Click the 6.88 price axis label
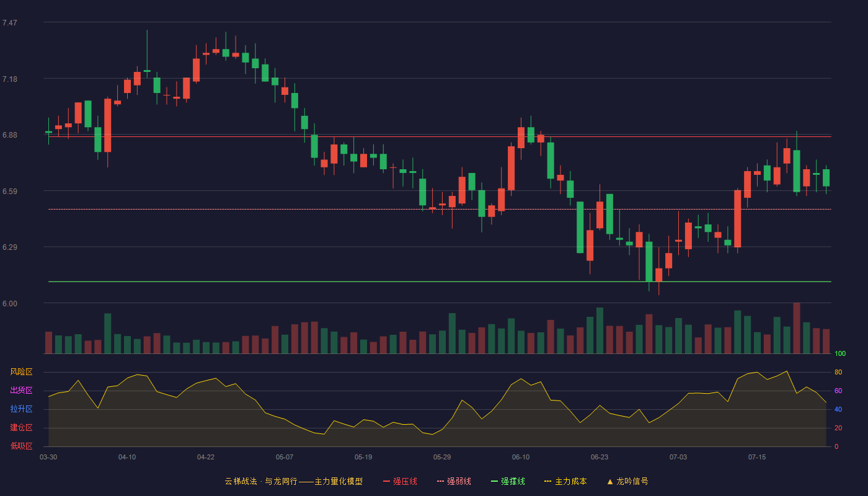This screenshot has height=496, width=868. [x=10, y=135]
